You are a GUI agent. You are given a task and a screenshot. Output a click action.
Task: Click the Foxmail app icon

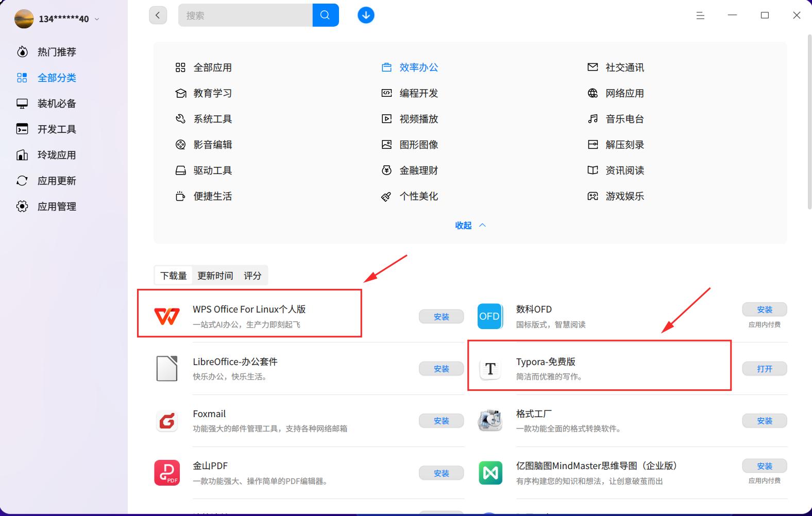point(167,421)
